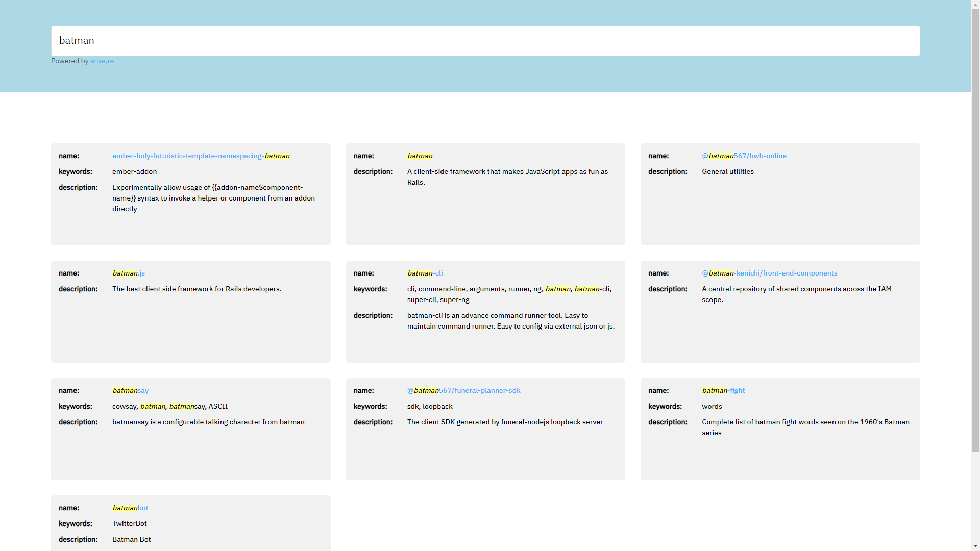The height and width of the screenshot is (551, 980).
Task: Open the plain batman package link
Action: pos(420,156)
